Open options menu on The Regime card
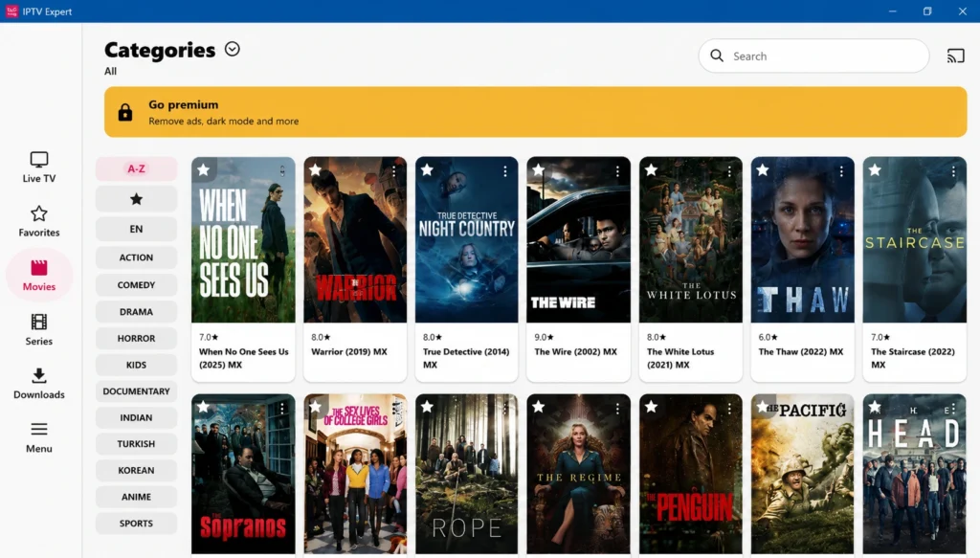The width and height of the screenshot is (980, 558). [617, 408]
